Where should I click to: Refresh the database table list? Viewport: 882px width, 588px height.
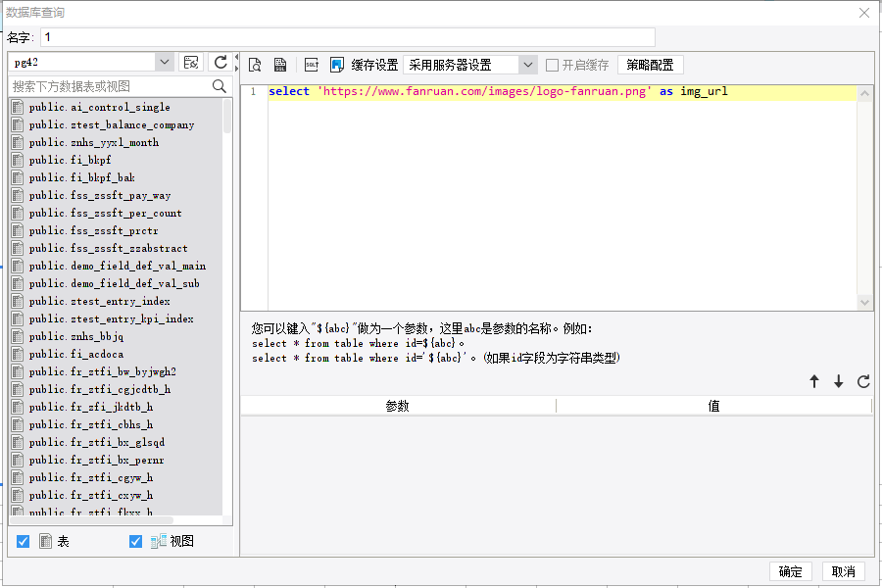click(x=220, y=62)
